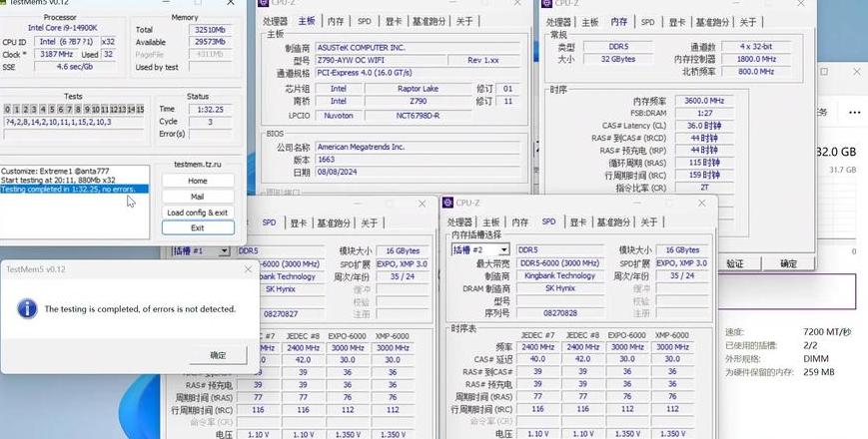Select log line 'Testing completed in 1:32.25, no errors.'
The image size is (868, 439).
click(x=75, y=190)
